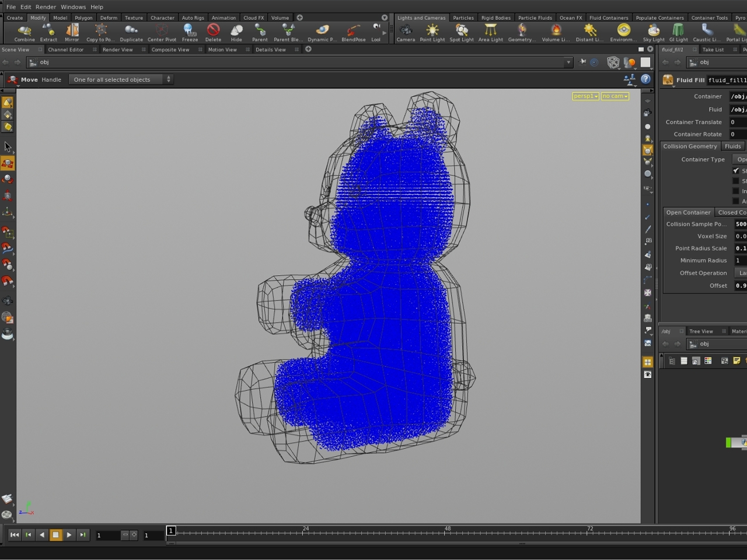Select the Mirror shelf tool
The height and width of the screenshot is (560, 747).
click(72, 33)
